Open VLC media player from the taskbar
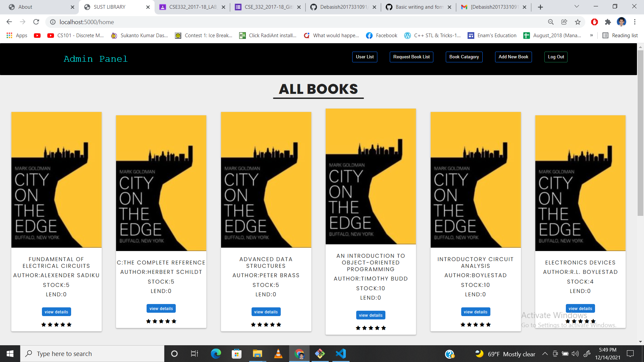Screen dimensions: 644x362 (278, 353)
